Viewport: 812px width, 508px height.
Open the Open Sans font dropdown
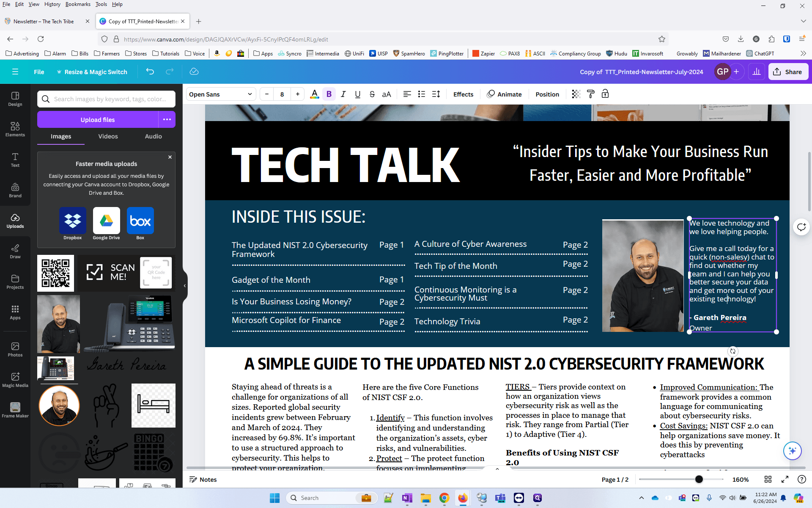pyautogui.click(x=221, y=94)
